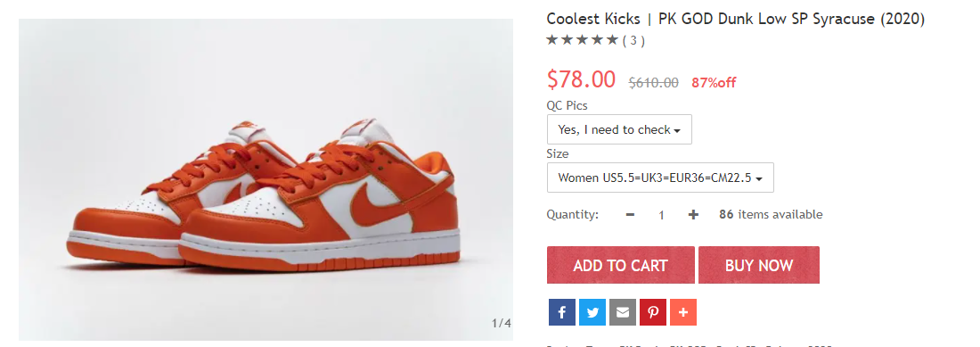Image resolution: width=980 pixels, height=347 pixels.
Task: Pin product on Pinterest
Action: [652, 312]
